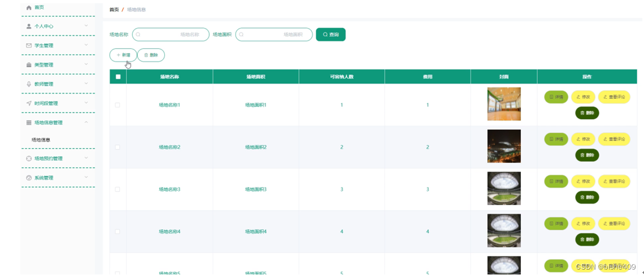The height and width of the screenshot is (275, 644).
Task: Click 删除 in 场地名称4 row
Action: pyautogui.click(x=587, y=239)
